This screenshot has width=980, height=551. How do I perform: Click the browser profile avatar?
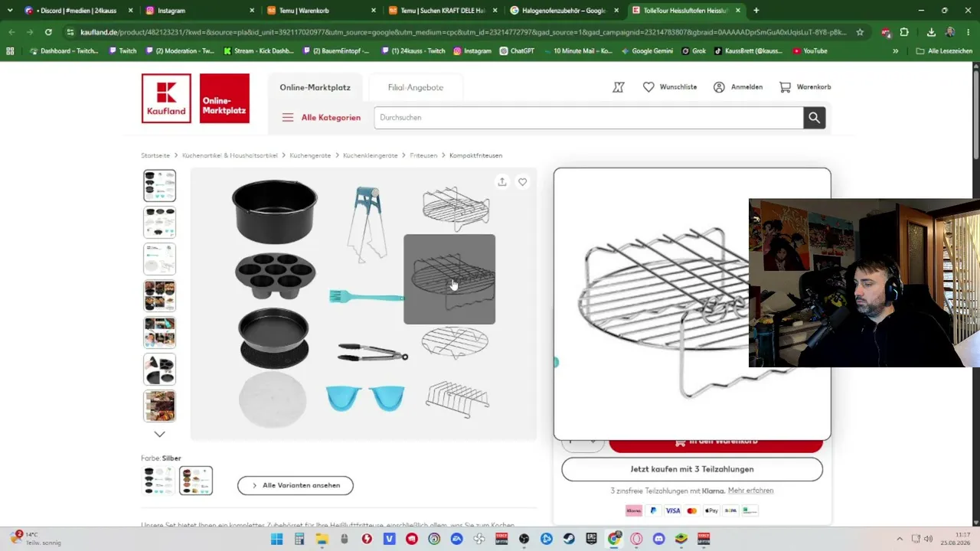coord(950,32)
